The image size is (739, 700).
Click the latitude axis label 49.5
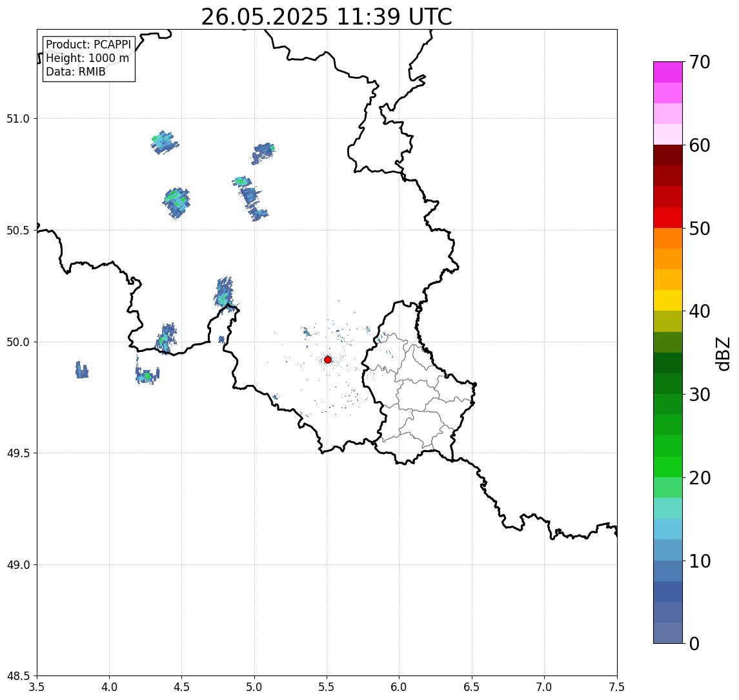17,453
